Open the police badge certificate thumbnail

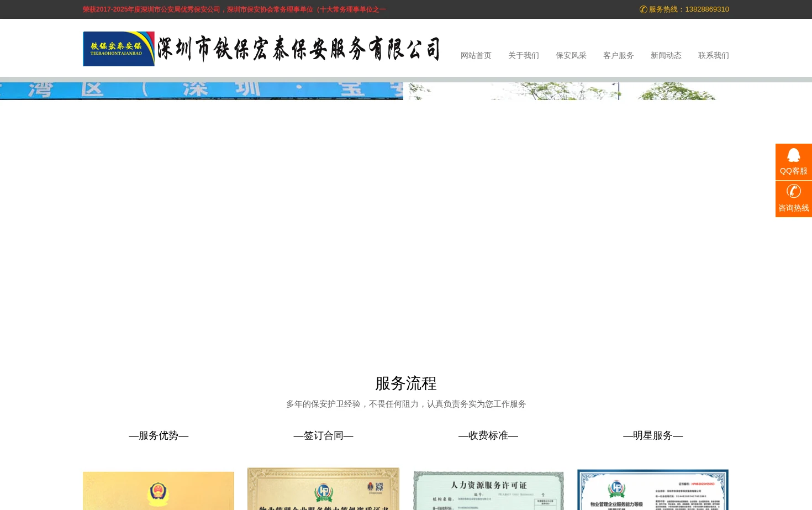click(x=159, y=491)
